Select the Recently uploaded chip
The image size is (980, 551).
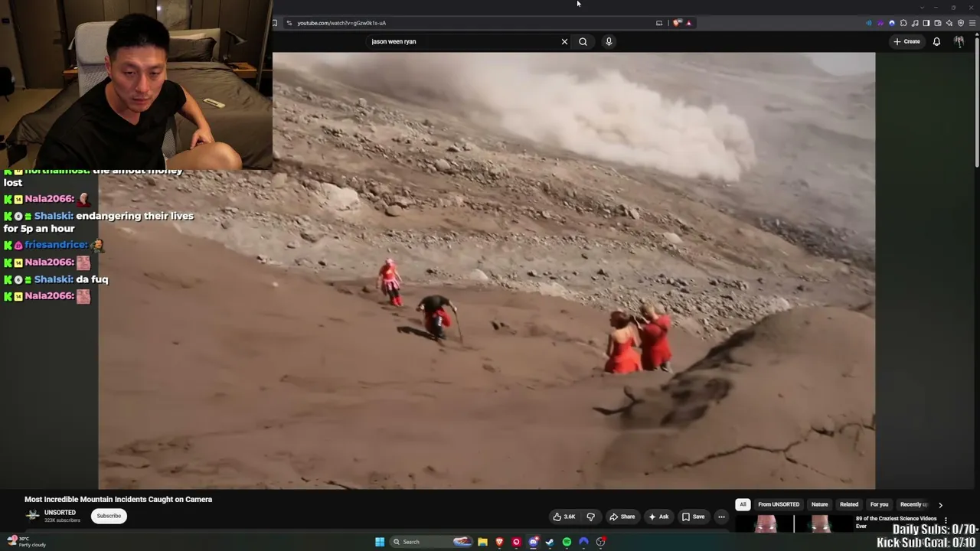coord(913,504)
